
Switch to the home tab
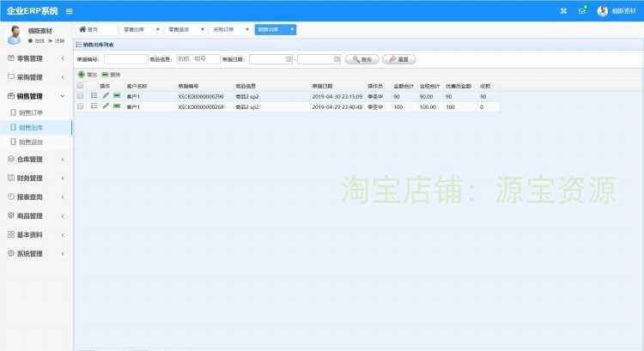[x=96, y=29]
